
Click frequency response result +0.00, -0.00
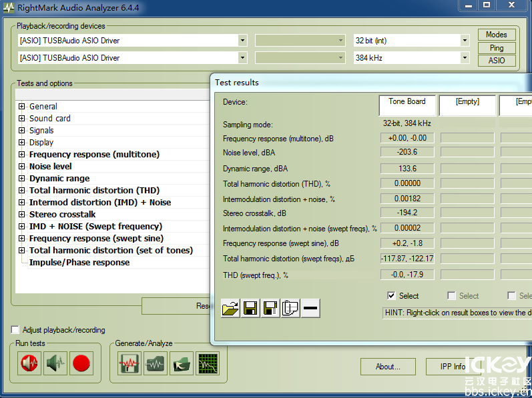tap(407, 138)
